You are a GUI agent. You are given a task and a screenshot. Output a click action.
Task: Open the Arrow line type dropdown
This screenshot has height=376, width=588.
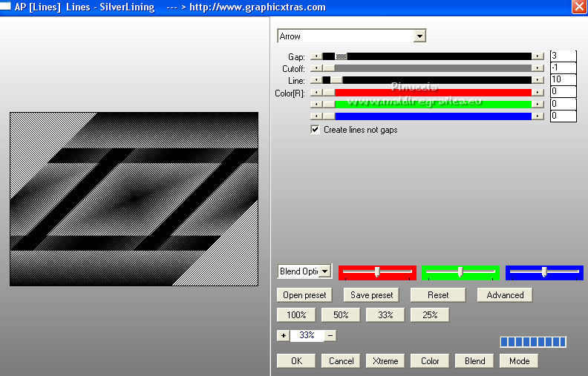click(x=419, y=36)
